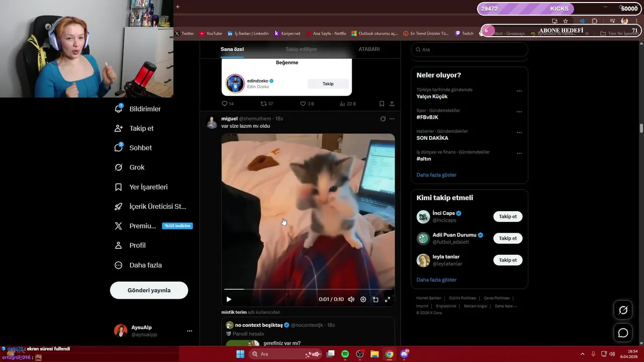The height and width of the screenshot is (362, 644).
Task: Open Ana Sayfa - Netflix bookmark
Action: point(326,34)
